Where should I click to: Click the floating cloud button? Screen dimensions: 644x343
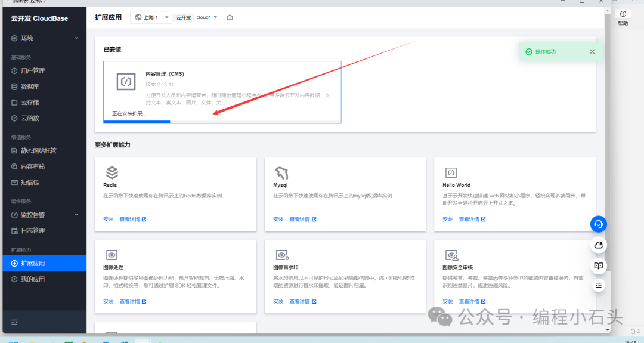[x=599, y=245]
